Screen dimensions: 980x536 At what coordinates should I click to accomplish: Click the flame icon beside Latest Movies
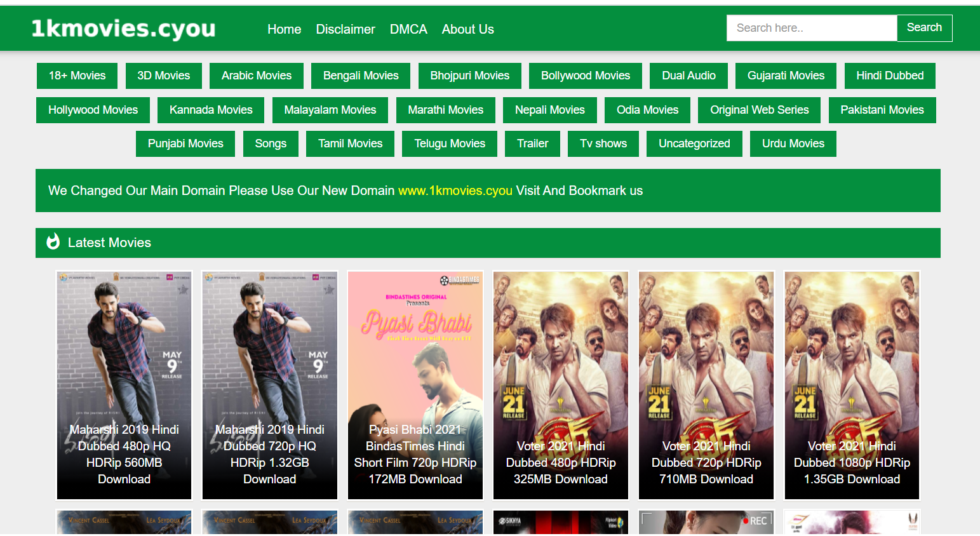53,242
